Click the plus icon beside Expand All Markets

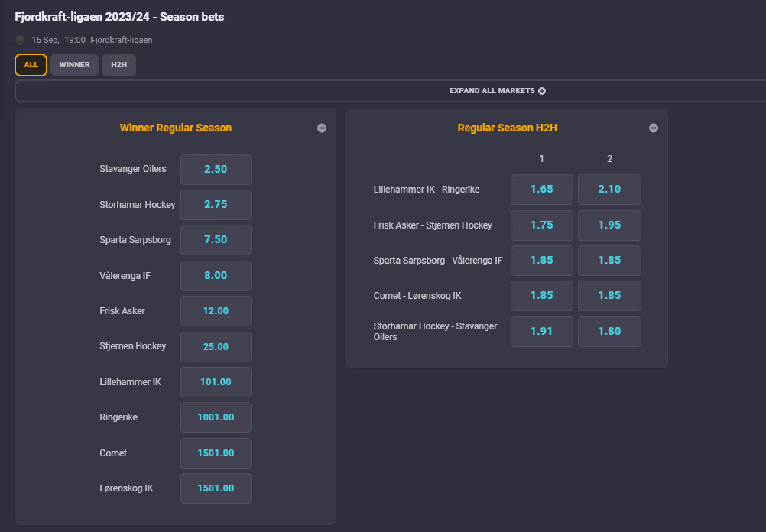pyautogui.click(x=542, y=91)
